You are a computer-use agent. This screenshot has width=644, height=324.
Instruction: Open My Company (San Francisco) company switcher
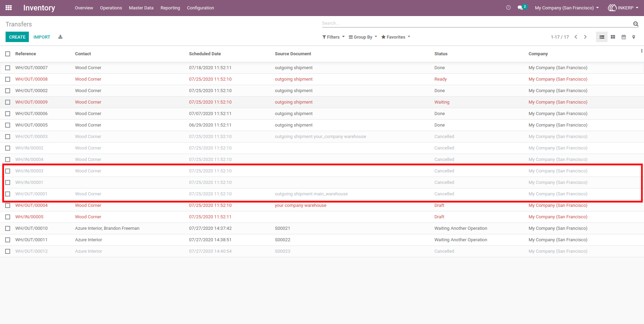click(x=567, y=8)
